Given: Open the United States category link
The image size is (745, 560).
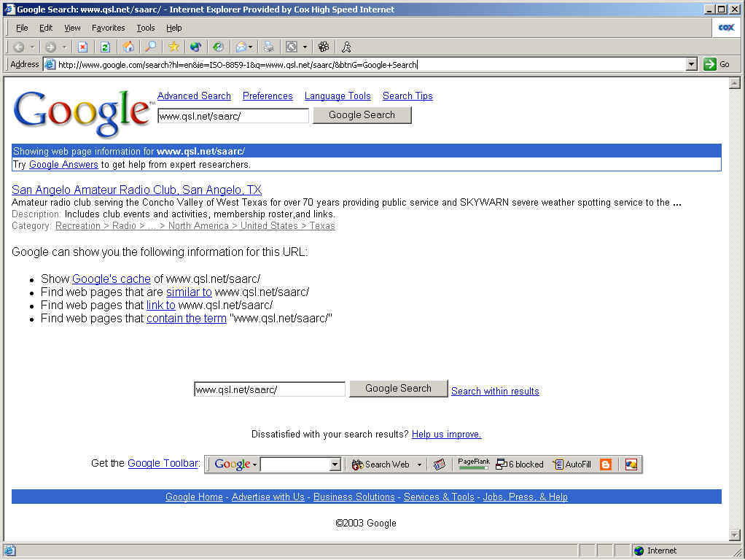Looking at the screenshot, I should coord(269,226).
